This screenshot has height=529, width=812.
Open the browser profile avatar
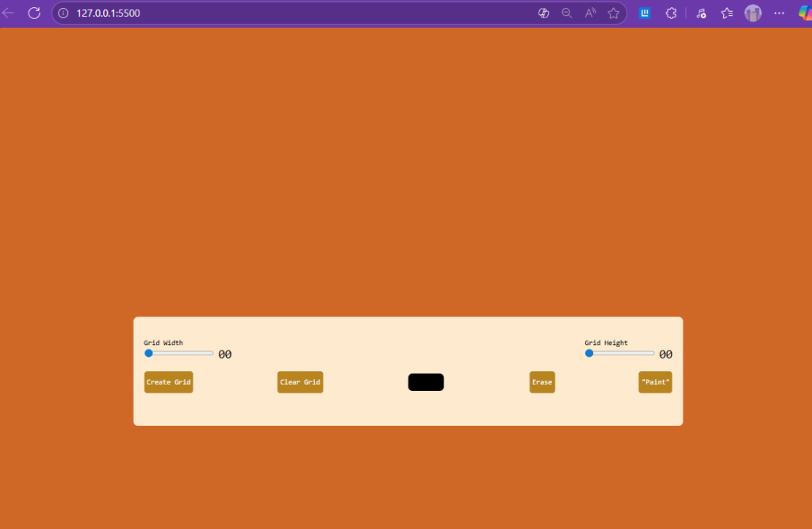pos(753,13)
